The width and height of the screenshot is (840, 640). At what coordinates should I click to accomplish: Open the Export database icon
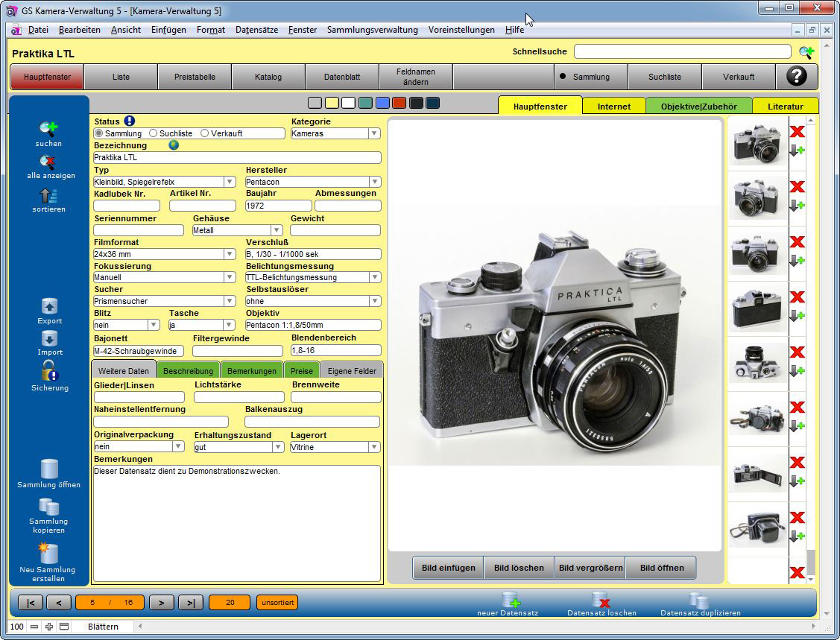pyautogui.click(x=49, y=306)
